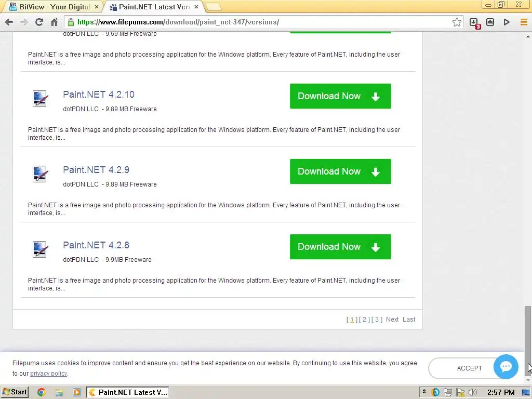532x399 pixels.
Task: Close the BitView tab
Action: click(96, 7)
